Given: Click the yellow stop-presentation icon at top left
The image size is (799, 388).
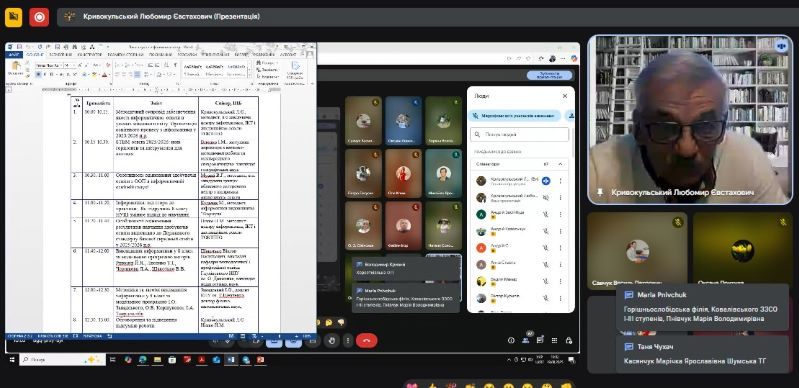Looking at the screenshot, I should click(13, 17).
